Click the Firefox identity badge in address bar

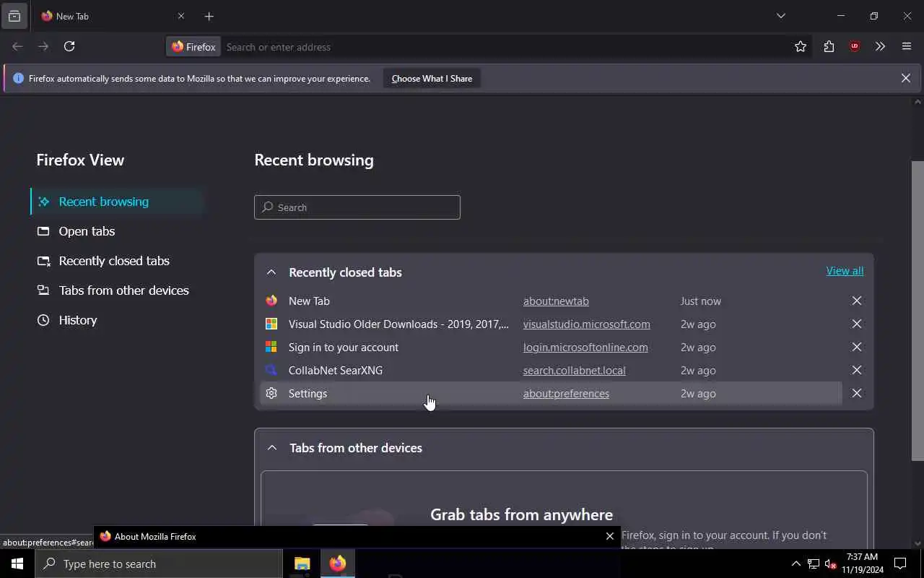193,46
